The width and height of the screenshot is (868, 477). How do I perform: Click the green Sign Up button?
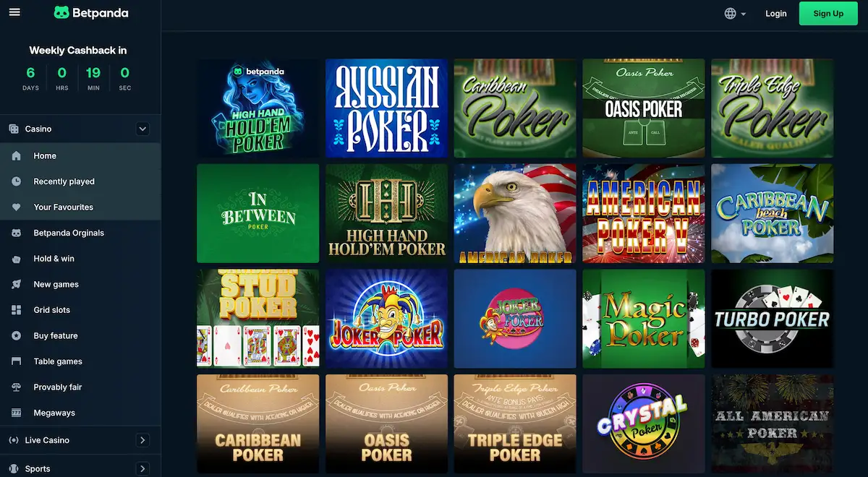coord(828,14)
